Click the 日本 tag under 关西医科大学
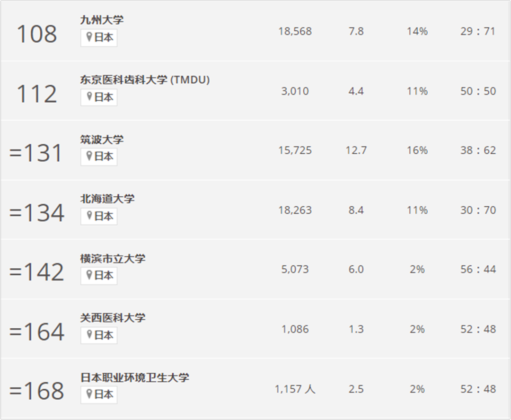The height and width of the screenshot is (420, 511). click(104, 335)
